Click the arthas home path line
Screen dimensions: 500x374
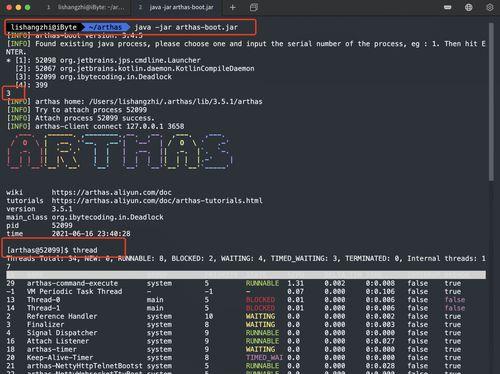tap(134, 101)
